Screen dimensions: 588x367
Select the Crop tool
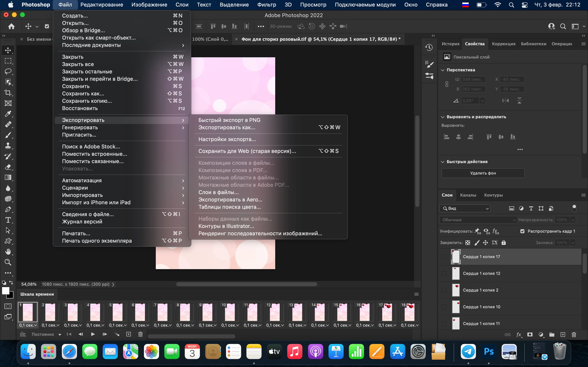[8, 93]
